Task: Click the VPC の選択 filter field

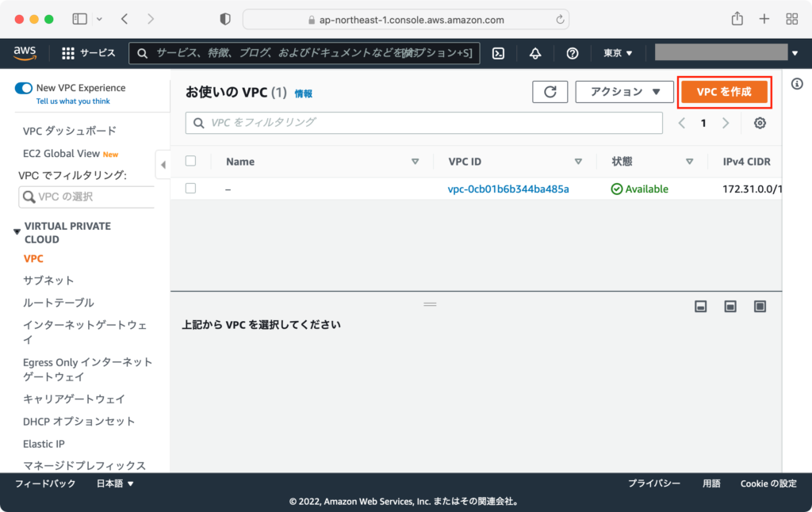Action: 87,197
